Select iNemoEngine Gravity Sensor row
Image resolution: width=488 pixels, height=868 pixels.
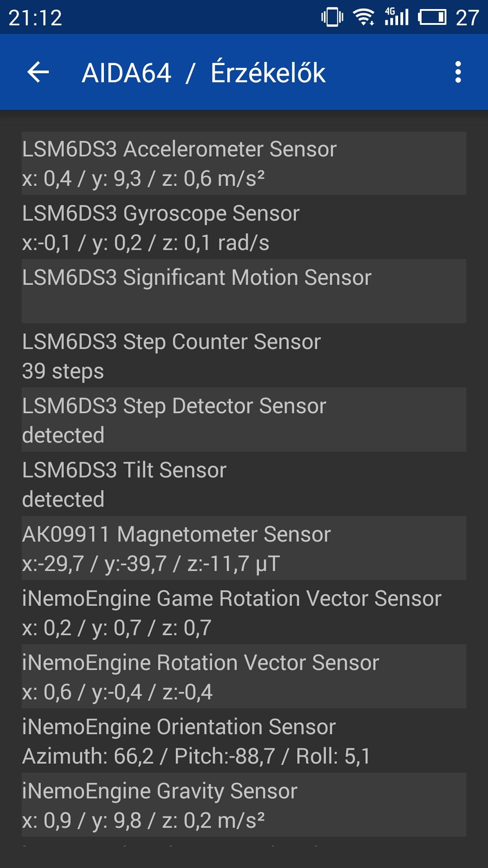click(x=244, y=805)
